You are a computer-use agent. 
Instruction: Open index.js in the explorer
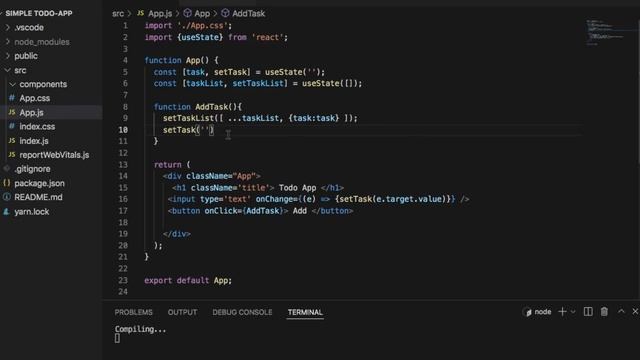pos(34,141)
